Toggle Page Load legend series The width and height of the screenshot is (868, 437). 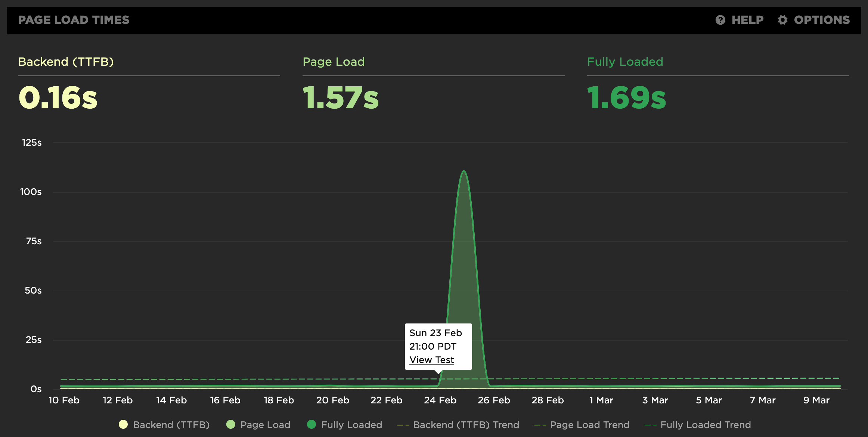265,425
